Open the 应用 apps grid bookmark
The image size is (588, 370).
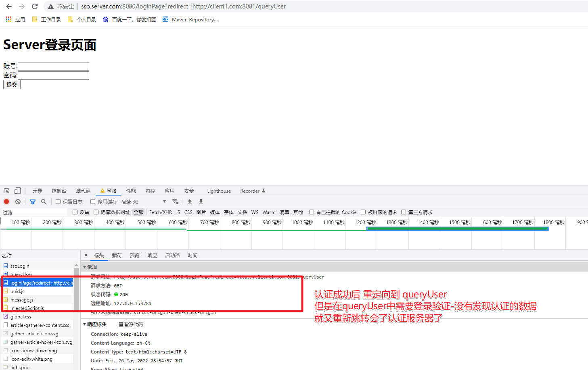click(15, 19)
